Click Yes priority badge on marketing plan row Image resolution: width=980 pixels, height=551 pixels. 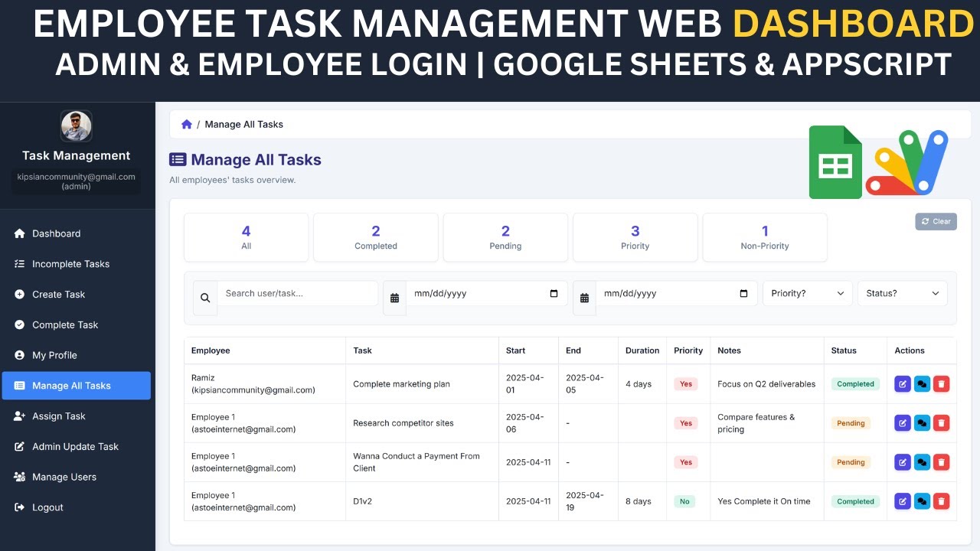click(x=686, y=384)
